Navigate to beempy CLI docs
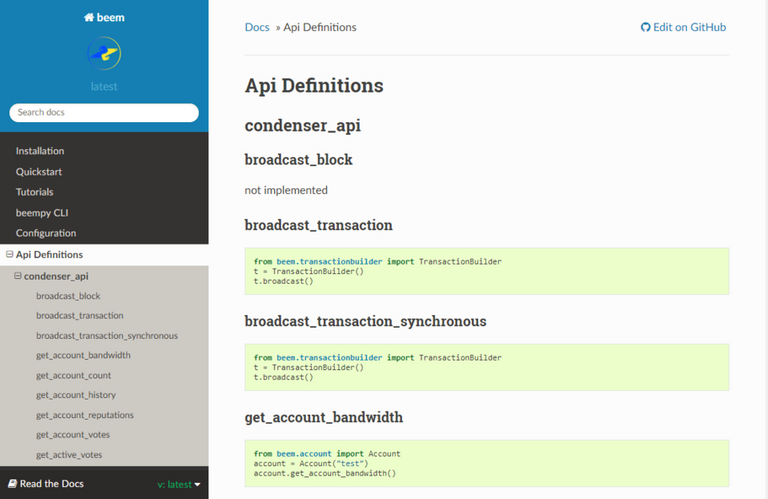The width and height of the screenshot is (768, 499). pos(42,213)
